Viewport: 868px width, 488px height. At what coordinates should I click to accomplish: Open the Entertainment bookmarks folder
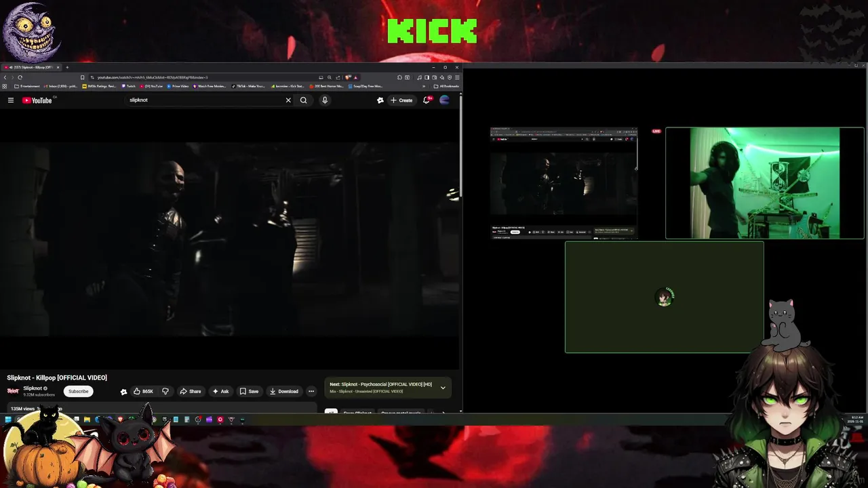[27, 86]
